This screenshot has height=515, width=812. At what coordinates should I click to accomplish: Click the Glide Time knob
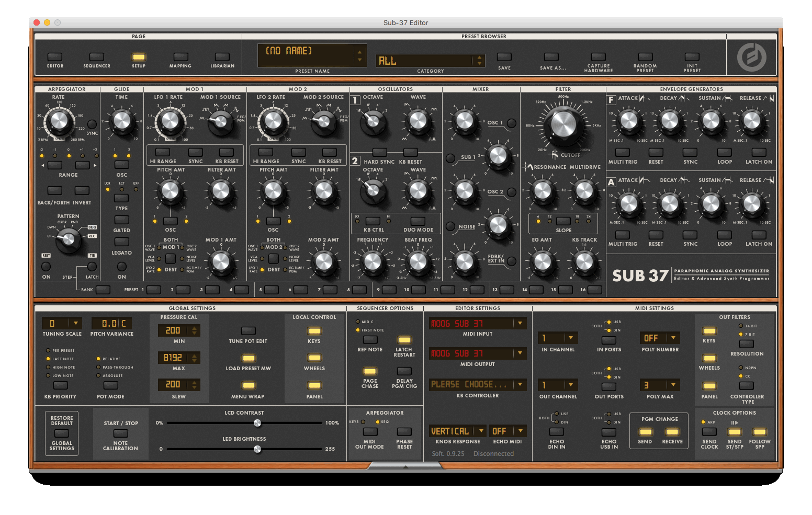coord(121,121)
